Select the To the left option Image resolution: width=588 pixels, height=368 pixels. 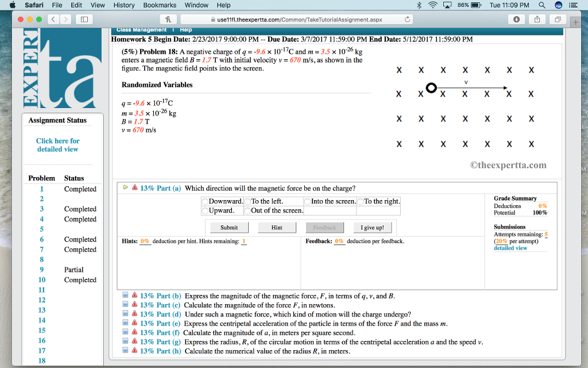(247, 202)
